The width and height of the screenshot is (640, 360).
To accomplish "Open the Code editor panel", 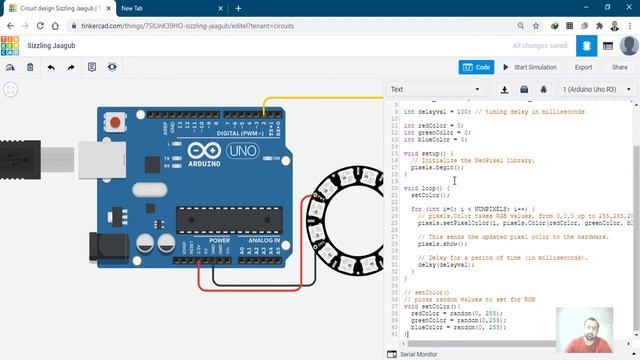I will 476,67.
